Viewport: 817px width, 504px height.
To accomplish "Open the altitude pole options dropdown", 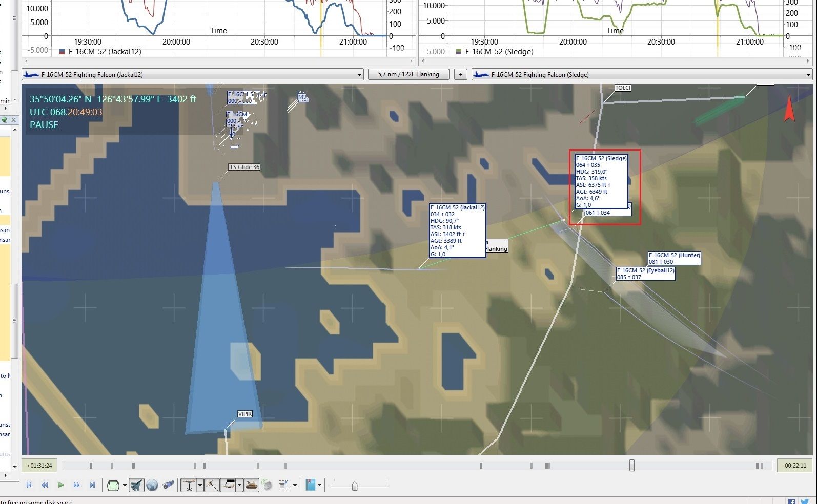I will (200, 485).
